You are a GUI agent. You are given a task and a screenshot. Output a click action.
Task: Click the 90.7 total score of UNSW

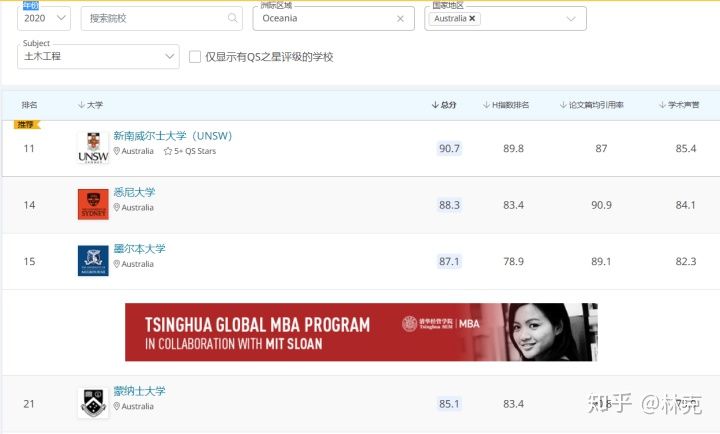[449, 148]
